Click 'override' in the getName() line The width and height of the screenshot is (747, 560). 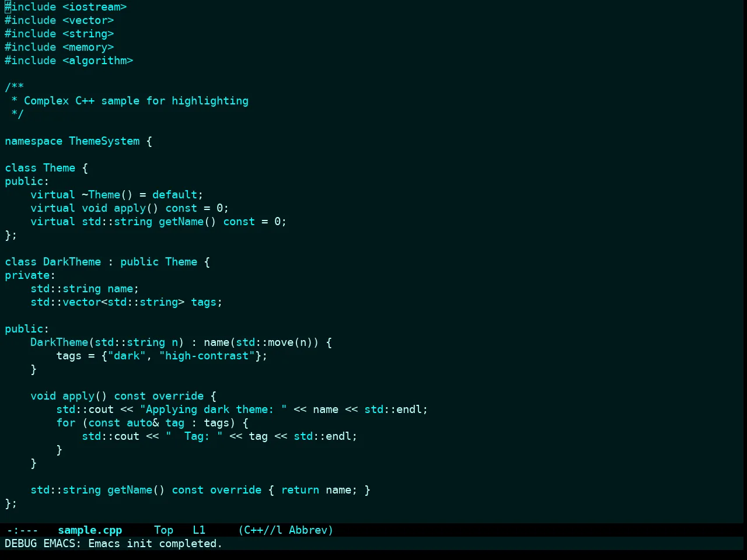236,490
